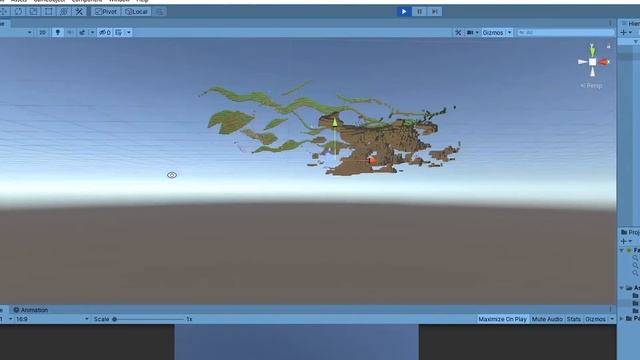Screen dimensions: 640x360
Task: Open the Create (+) menu in Project panel
Action: (x=626, y=241)
